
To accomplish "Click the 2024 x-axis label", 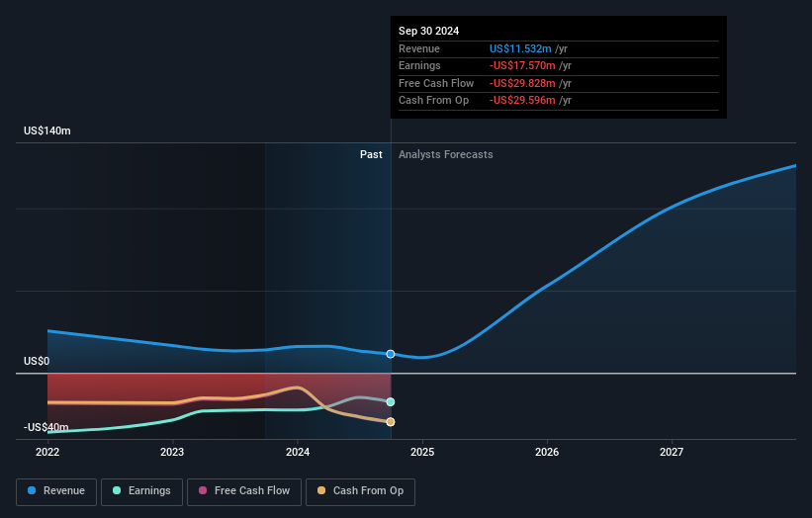I will click(x=298, y=453).
